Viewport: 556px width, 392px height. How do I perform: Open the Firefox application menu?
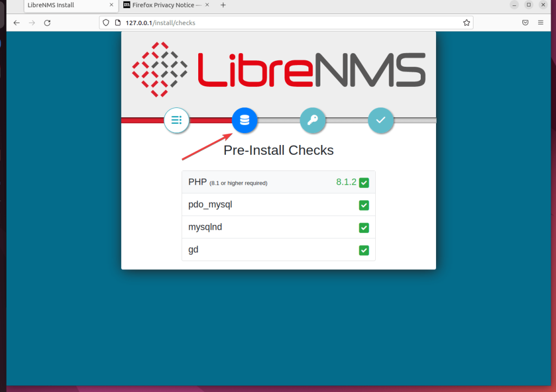[x=541, y=23]
